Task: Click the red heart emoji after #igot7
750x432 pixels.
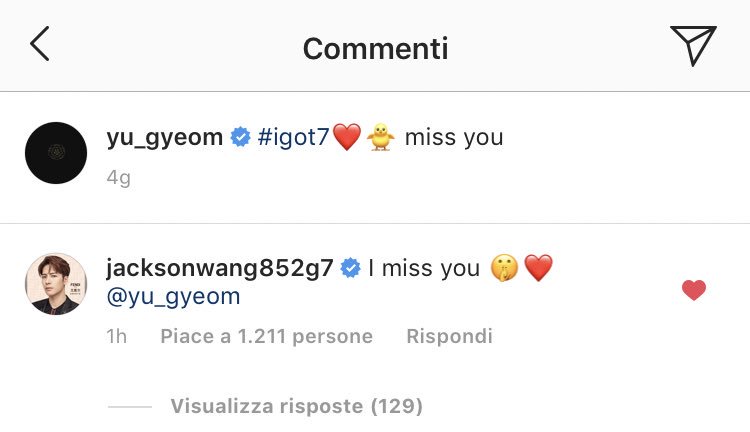Action: tap(347, 137)
